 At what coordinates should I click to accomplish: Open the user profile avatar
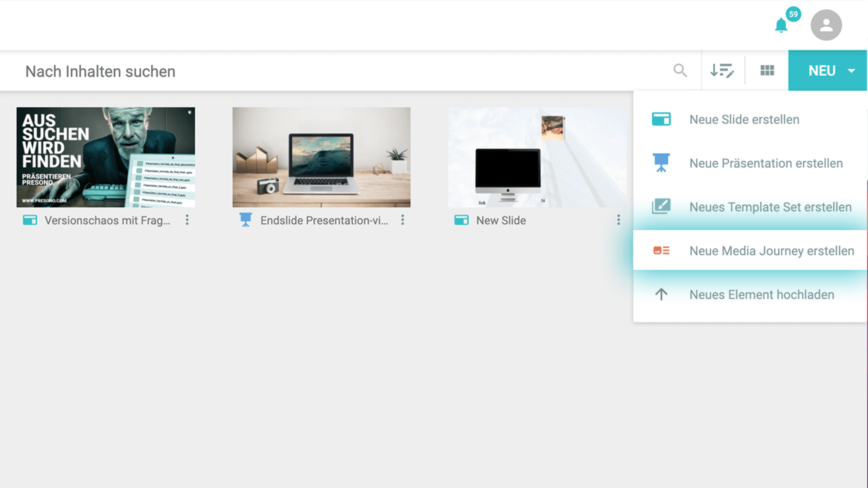[826, 25]
